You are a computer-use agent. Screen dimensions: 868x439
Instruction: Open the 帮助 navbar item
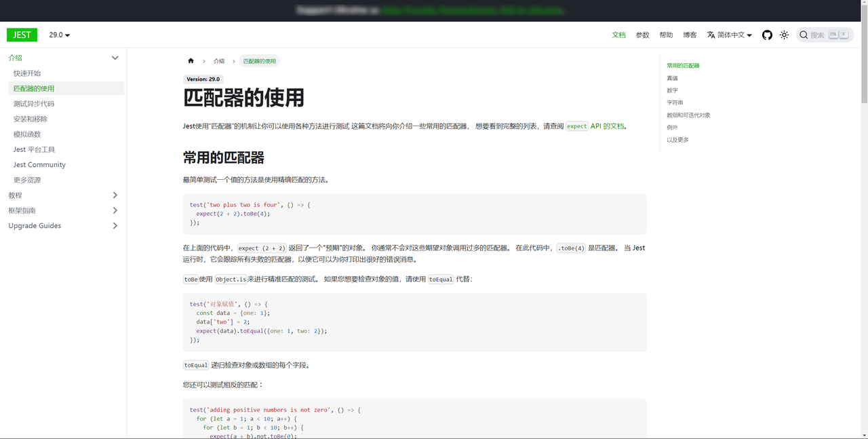tap(666, 35)
